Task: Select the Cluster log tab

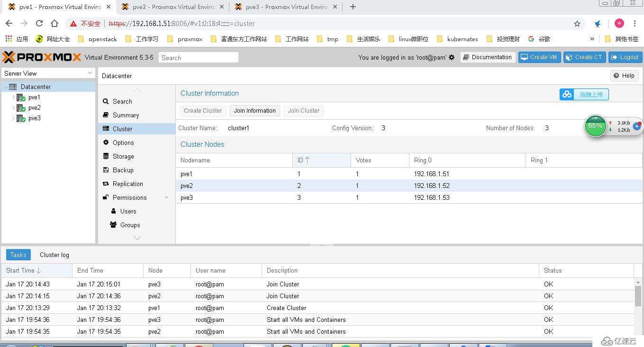Action: click(54, 255)
